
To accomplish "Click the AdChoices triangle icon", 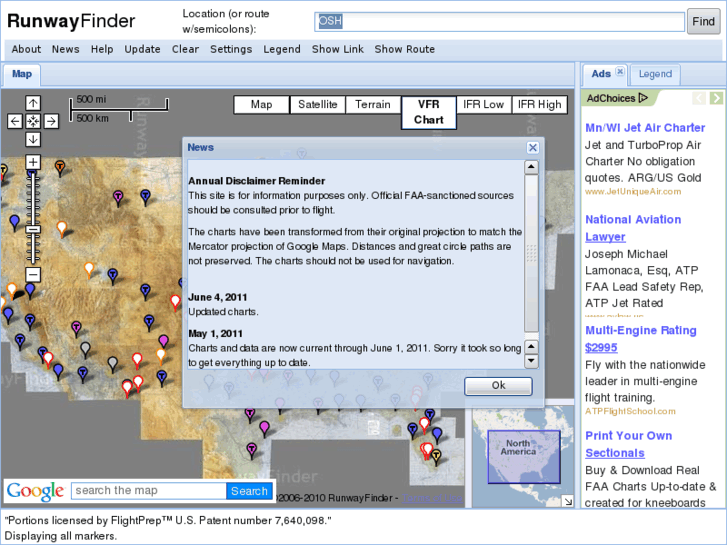I will pyautogui.click(x=643, y=98).
